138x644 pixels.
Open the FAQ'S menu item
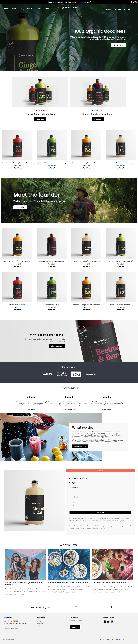pos(29,9)
